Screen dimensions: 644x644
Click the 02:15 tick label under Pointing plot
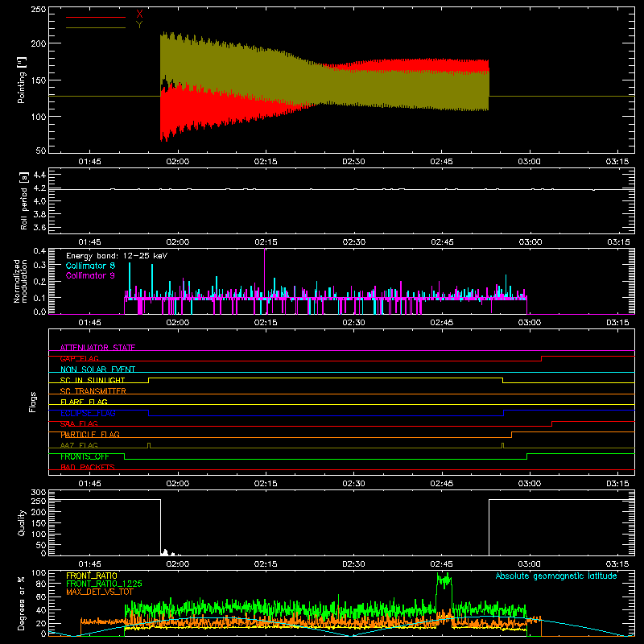[266, 162]
